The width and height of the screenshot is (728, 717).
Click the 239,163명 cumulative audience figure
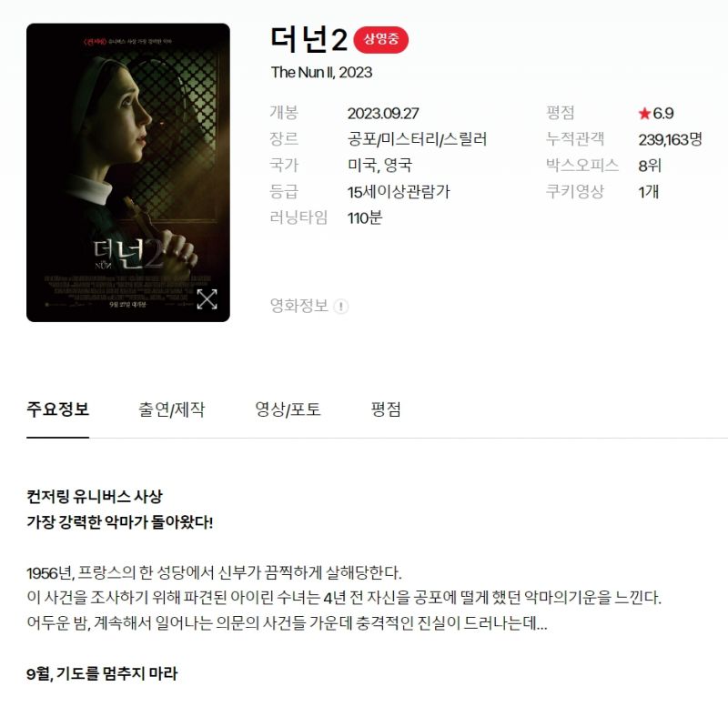(670, 139)
